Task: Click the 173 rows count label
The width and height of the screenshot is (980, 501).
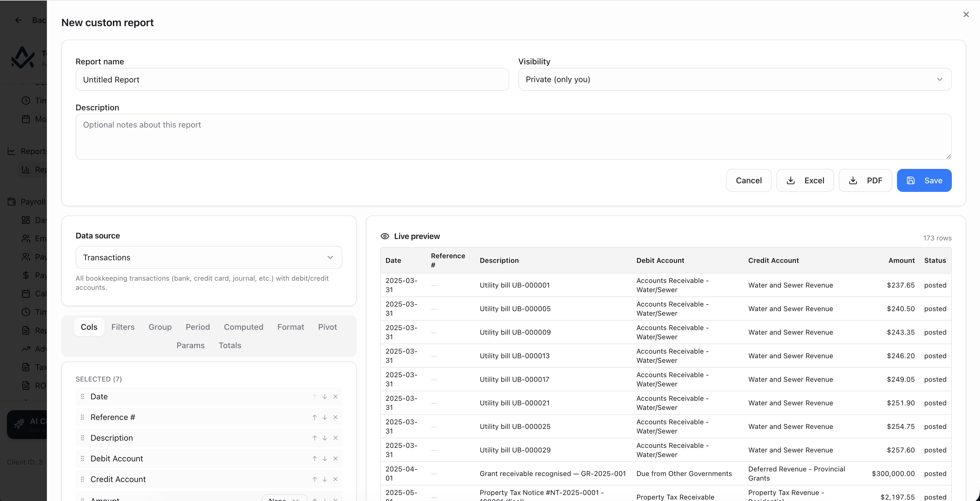Action: (937, 238)
